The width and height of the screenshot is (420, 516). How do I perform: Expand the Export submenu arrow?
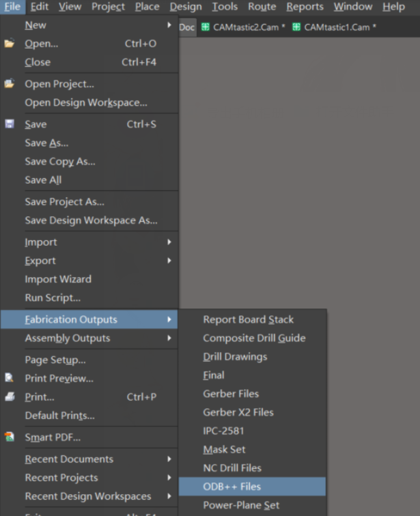pyautogui.click(x=169, y=260)
